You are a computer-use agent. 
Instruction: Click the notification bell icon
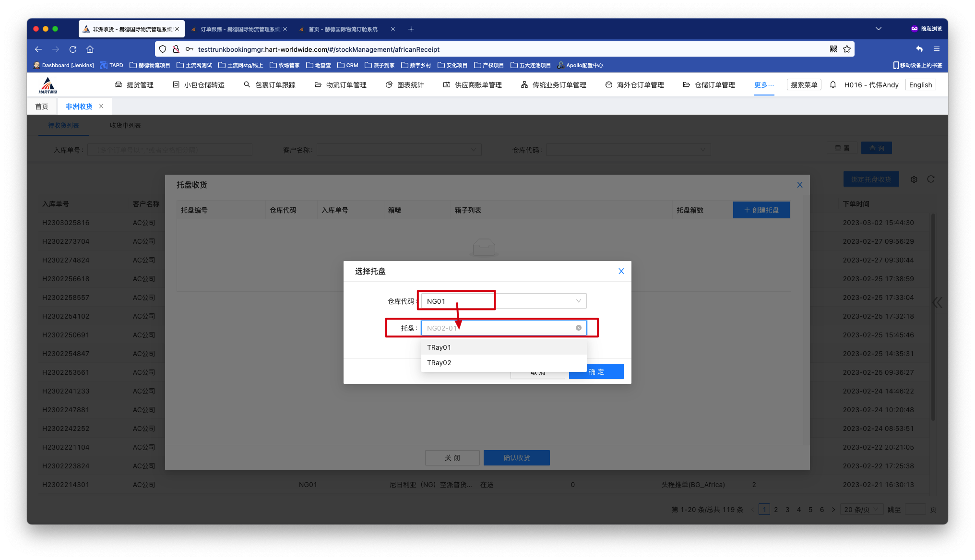833,85
